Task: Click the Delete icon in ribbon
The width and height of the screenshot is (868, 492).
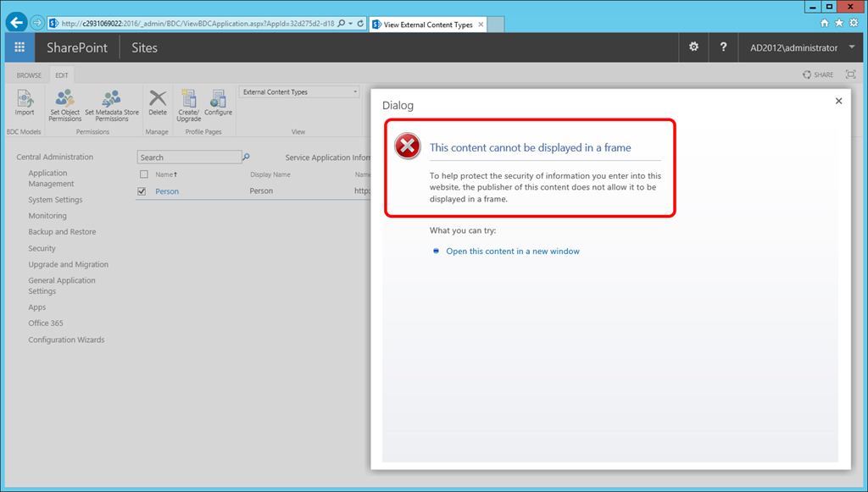Action: click(158, 100)
